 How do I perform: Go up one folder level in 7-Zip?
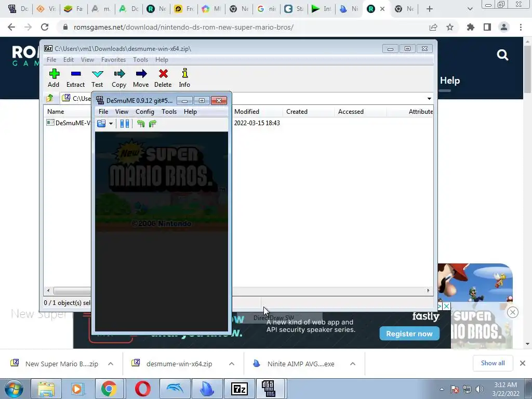point(50,98)
